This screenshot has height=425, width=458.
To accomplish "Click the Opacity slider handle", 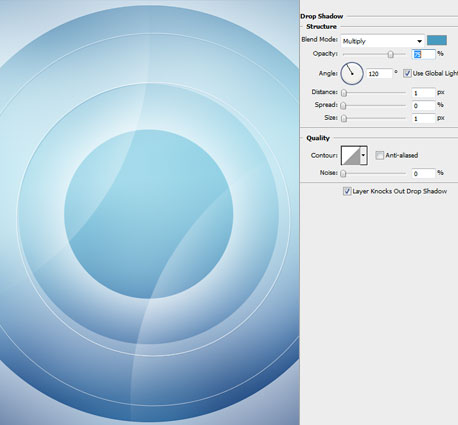I will [x=391, y=54].
